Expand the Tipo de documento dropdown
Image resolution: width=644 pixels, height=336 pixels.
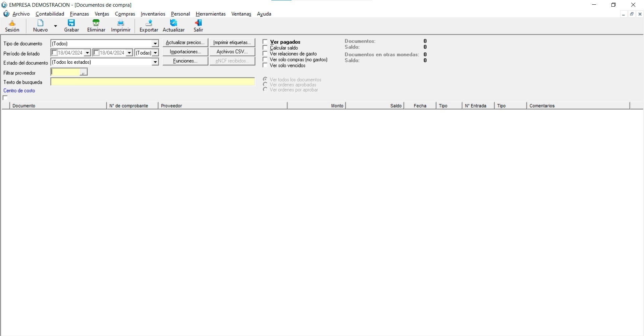(x=155, y=44)
